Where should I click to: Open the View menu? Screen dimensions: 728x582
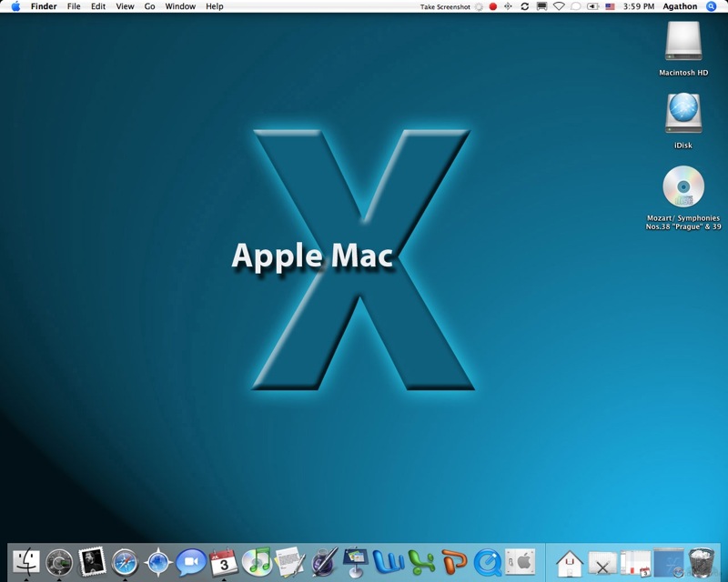125,6
